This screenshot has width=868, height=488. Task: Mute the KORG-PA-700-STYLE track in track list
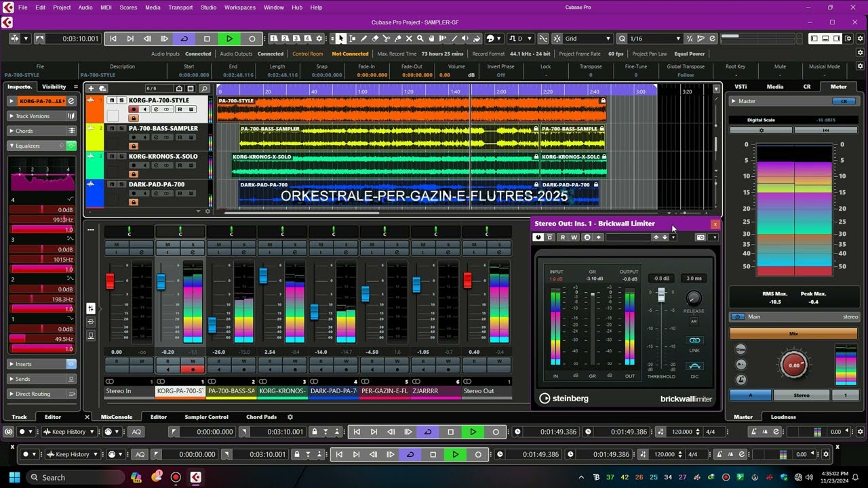tap(113, 100)
